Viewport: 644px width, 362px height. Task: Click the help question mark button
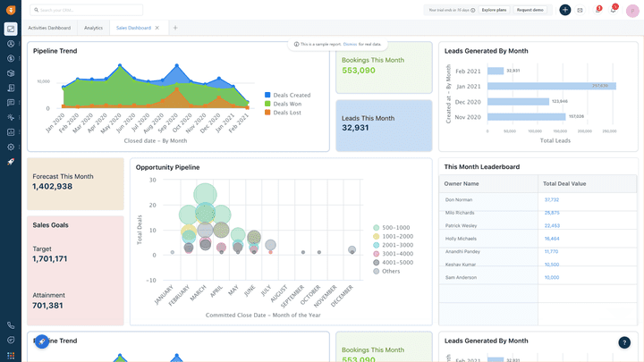click(x=624, y=342)
